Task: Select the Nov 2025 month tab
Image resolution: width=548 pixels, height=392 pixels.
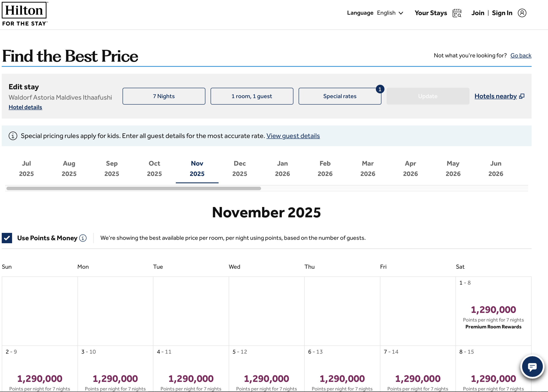Action: pos(197,169)
